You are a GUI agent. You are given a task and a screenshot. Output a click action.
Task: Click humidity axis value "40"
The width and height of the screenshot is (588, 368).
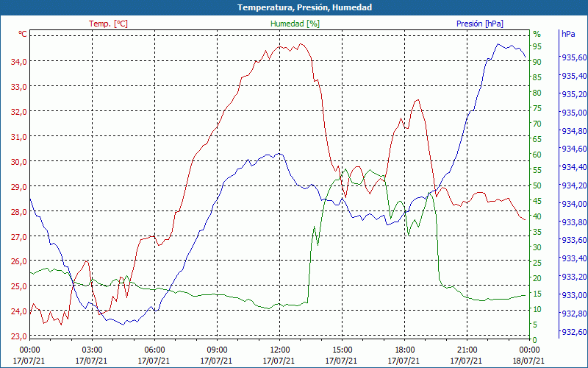point(537,216)
